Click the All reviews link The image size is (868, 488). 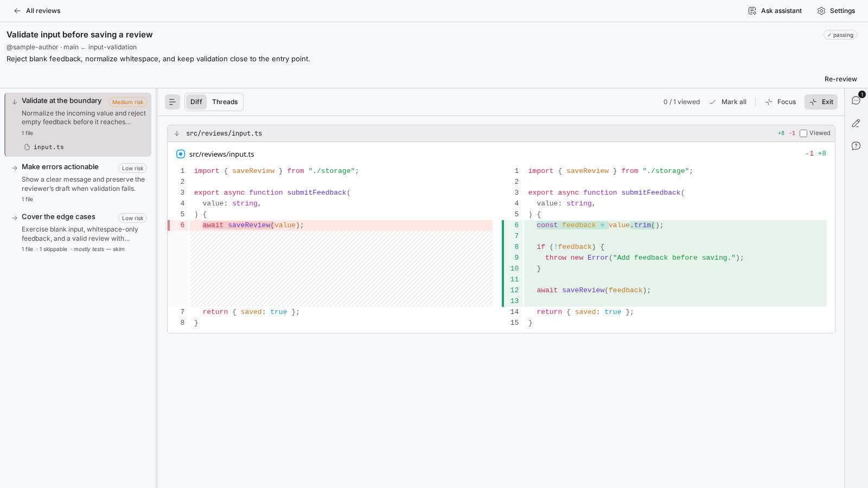tap(43, 11)
